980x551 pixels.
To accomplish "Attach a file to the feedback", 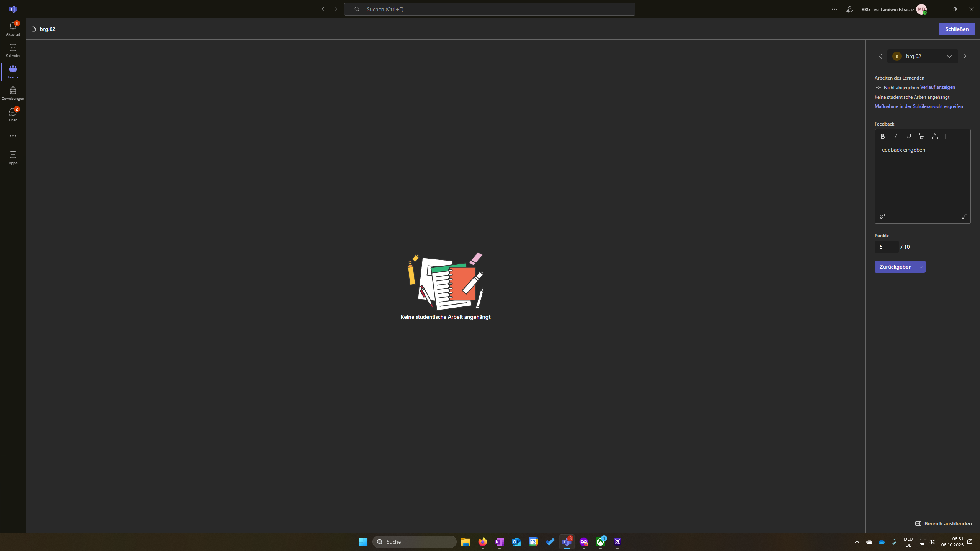I will (x=882, y=216).
